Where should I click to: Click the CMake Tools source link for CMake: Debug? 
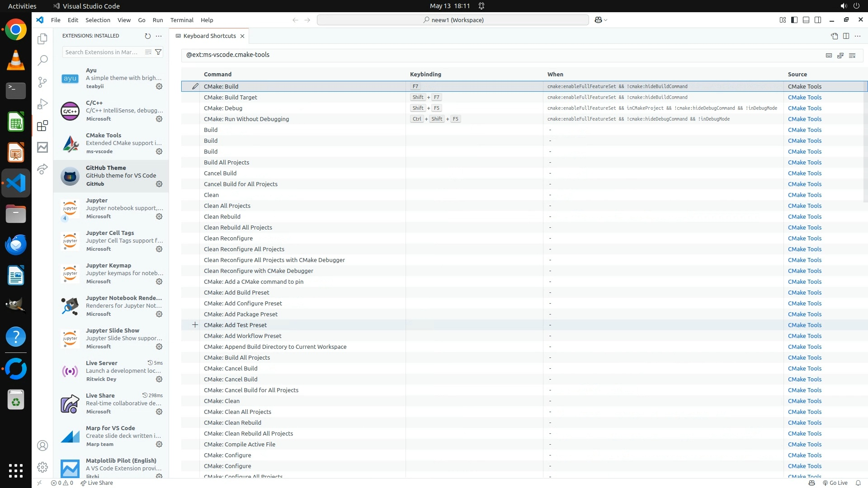[x=804, y=108]
